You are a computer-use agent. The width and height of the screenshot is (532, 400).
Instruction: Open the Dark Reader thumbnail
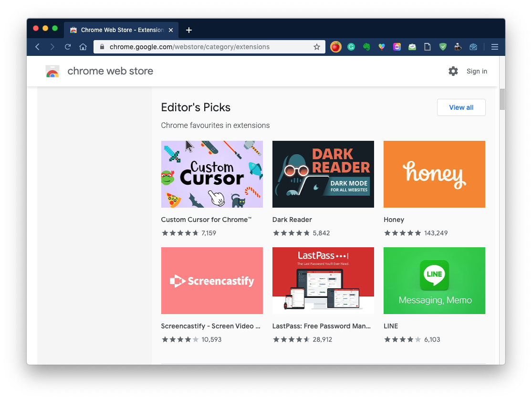[323, 174]
